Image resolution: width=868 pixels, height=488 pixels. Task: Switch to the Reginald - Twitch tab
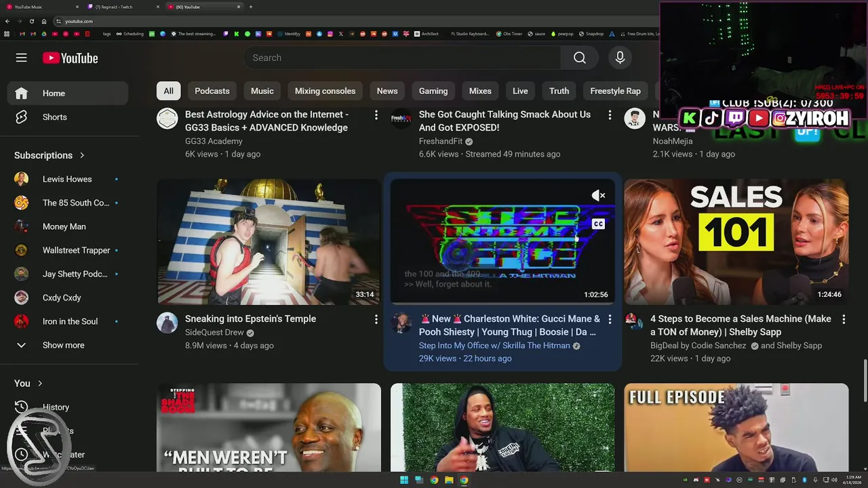pyautogui.click(x=122, y=7)
